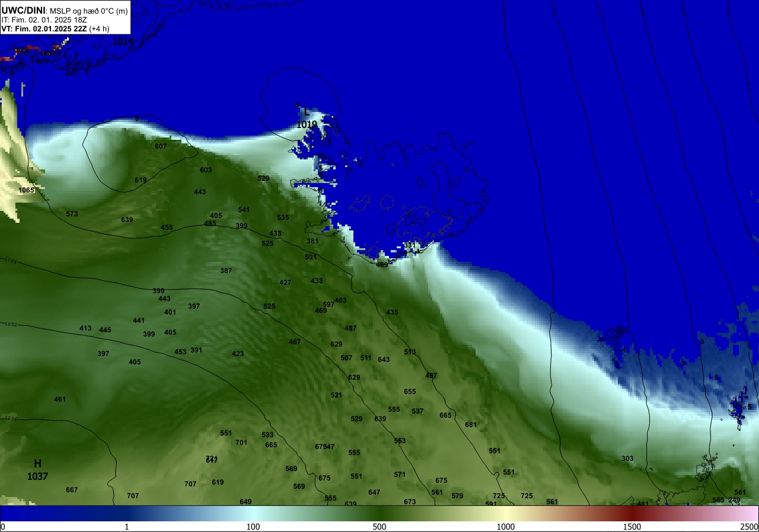
Task: Click the 681 height value
Action: pos(471,425)
